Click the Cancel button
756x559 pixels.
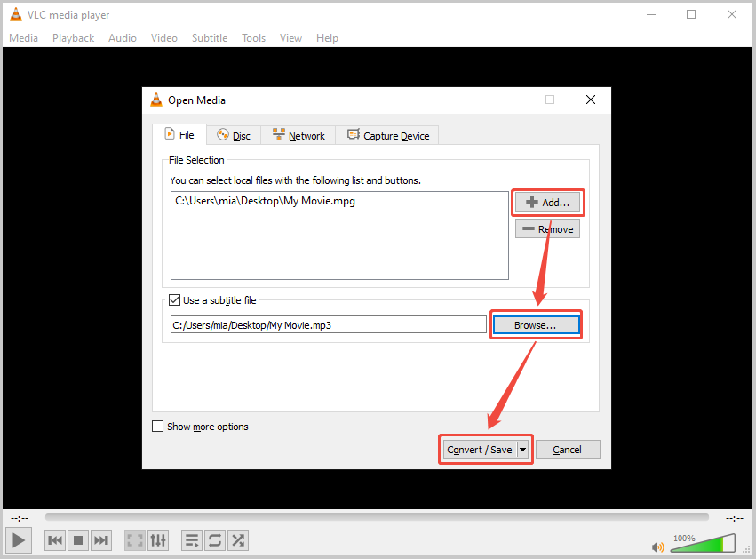click(x=568, y=450)
